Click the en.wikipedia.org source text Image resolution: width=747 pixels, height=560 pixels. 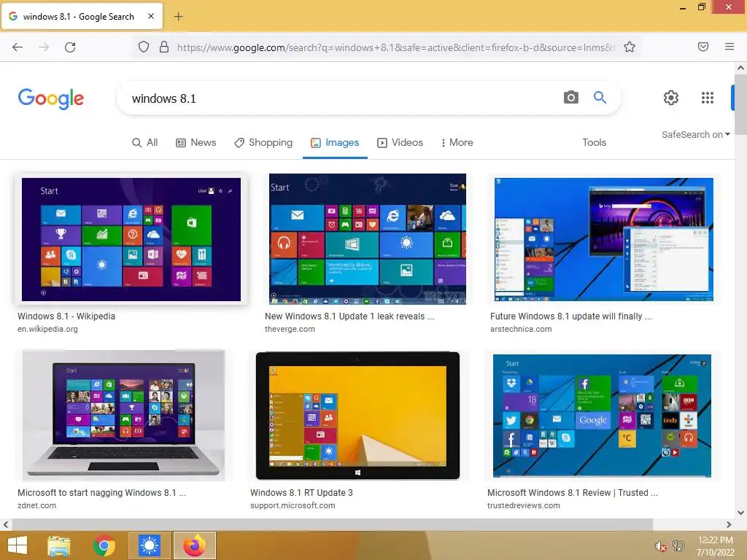tap(47, 329)
